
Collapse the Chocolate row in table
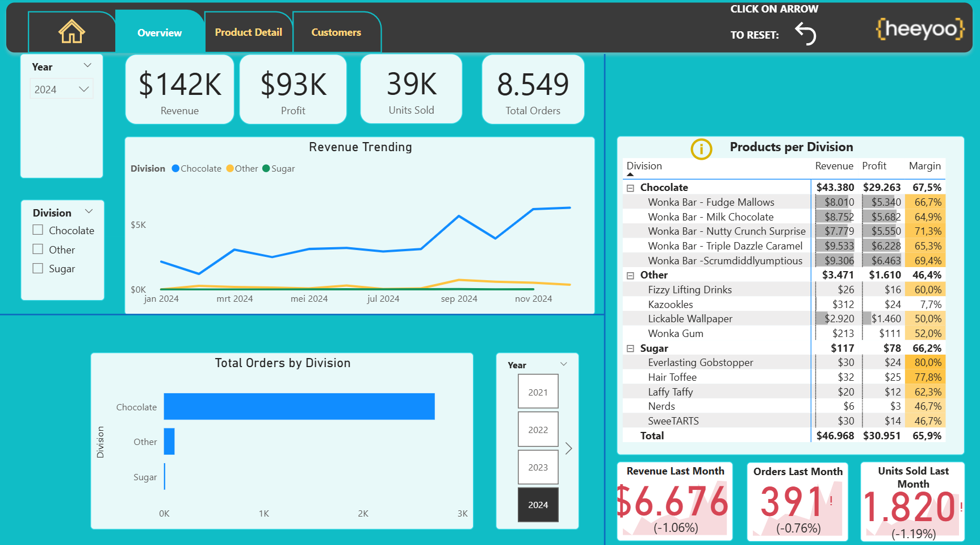(630, 188)
